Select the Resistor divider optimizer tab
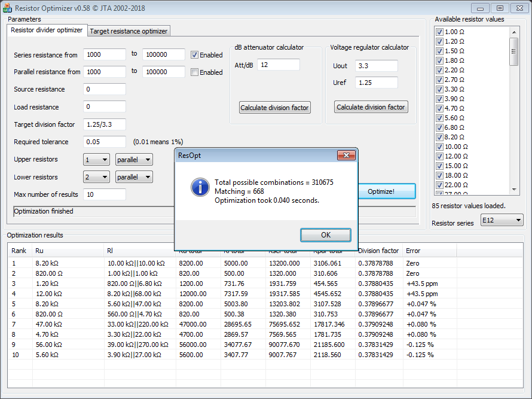The height and width of the screenshot is (399, 532). (x=47, y=31)
